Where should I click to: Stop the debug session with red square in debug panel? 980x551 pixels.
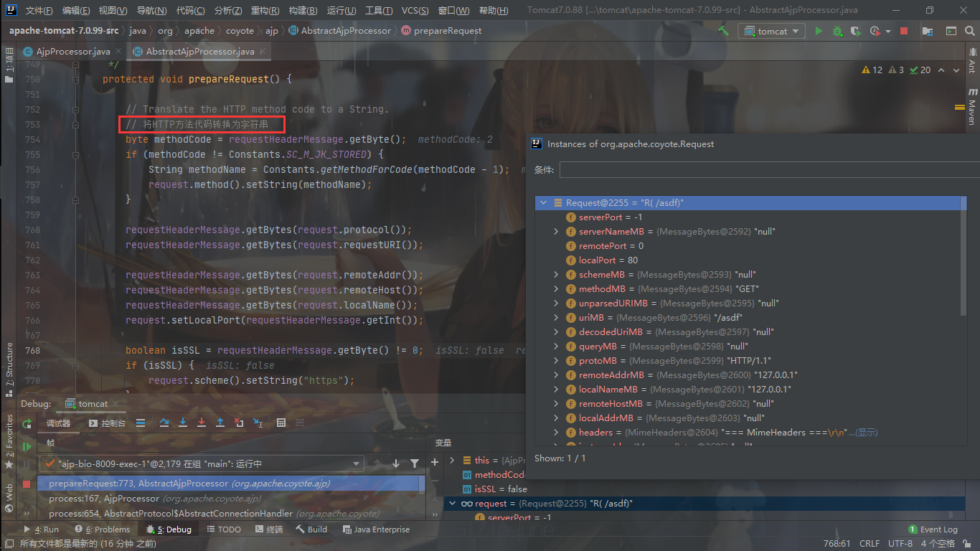coord(27,484)
